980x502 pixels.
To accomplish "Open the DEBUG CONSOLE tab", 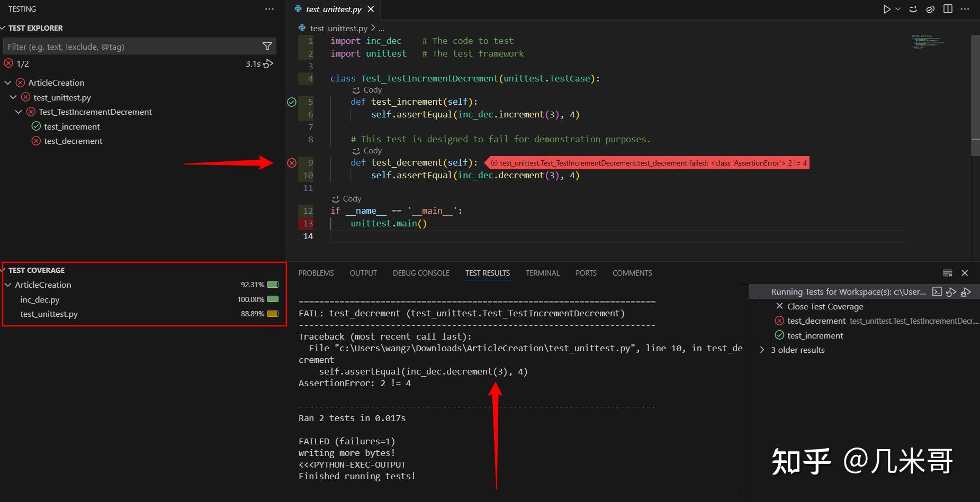I will pos(421,273).
